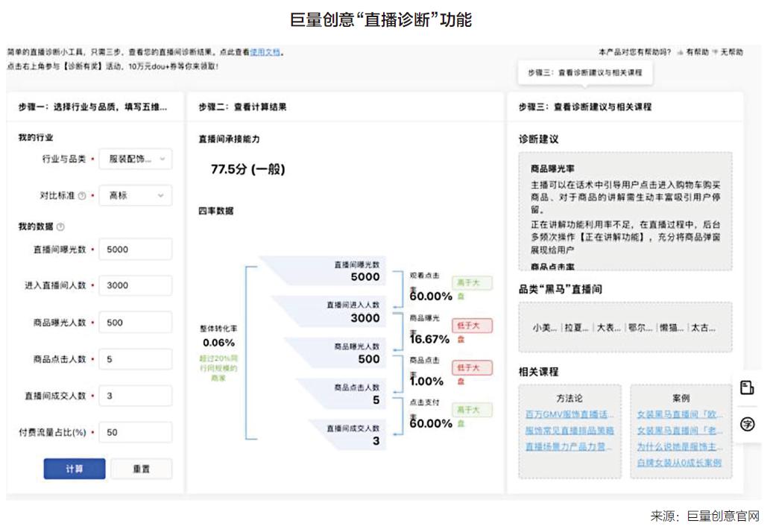This screenshot has width=776, height=532.
Task: Select the 小美… black-horse livestream entry
Action: click(544, 328)
